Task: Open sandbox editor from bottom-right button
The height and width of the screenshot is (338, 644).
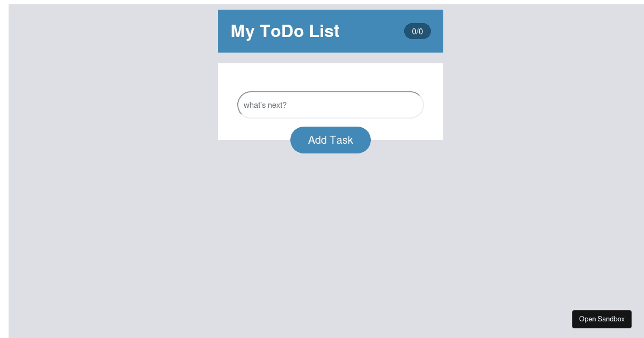Action: pos(602,319)
